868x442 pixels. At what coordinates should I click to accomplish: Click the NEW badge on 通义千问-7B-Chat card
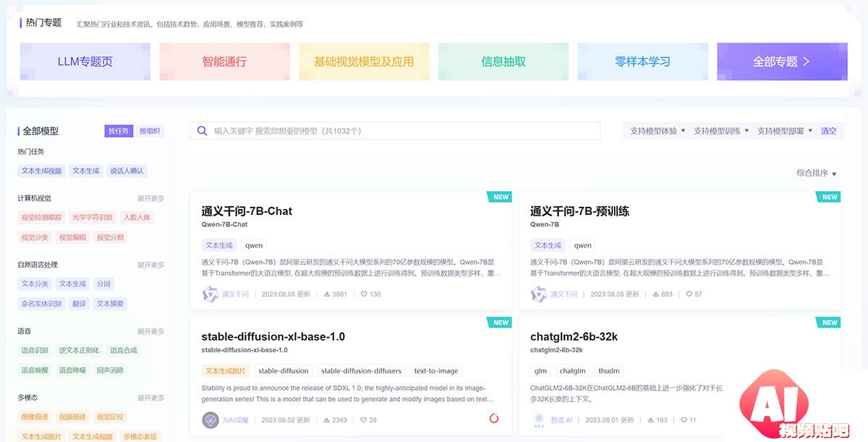tap(500, 197)
